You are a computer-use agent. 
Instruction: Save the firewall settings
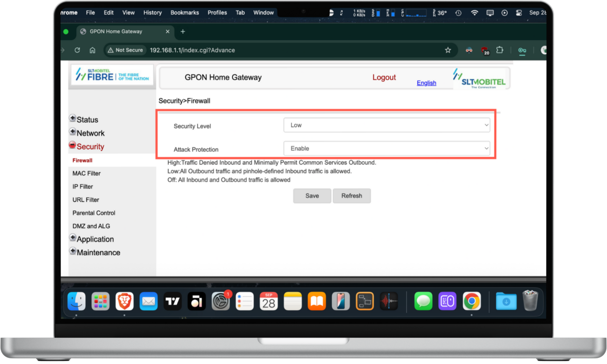pos(312,196)
